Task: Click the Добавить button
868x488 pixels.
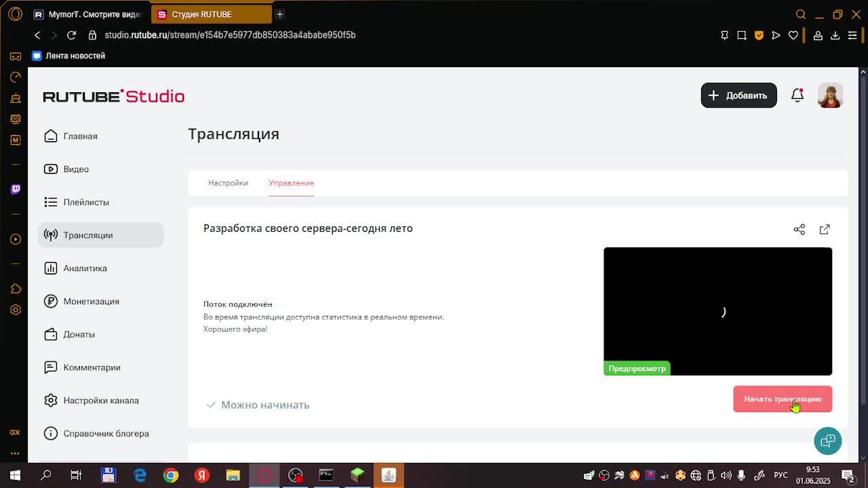Action: click(x=738, y=96)
